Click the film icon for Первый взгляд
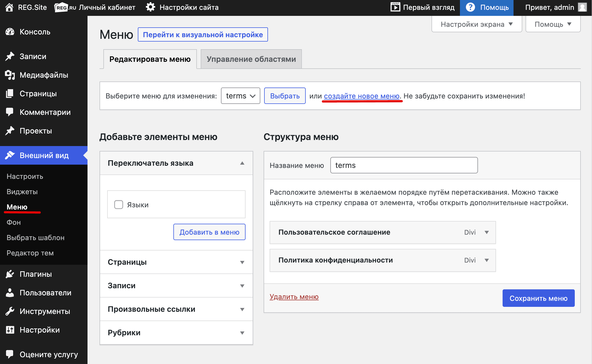 point(395,7)
